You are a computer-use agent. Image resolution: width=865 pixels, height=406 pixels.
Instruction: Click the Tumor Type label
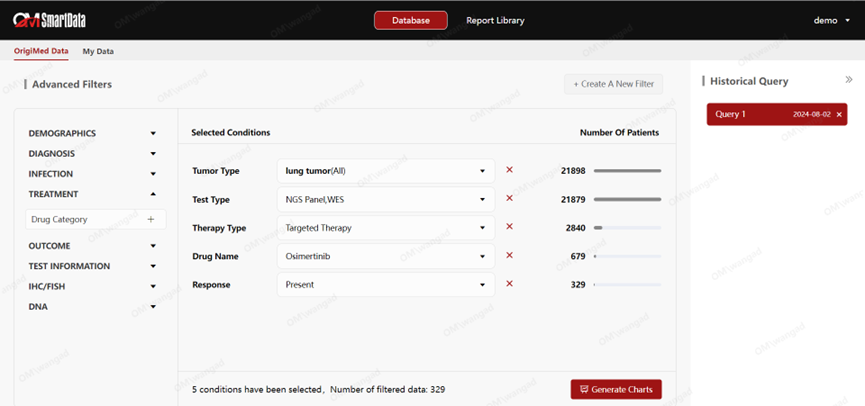pos(216,171)
